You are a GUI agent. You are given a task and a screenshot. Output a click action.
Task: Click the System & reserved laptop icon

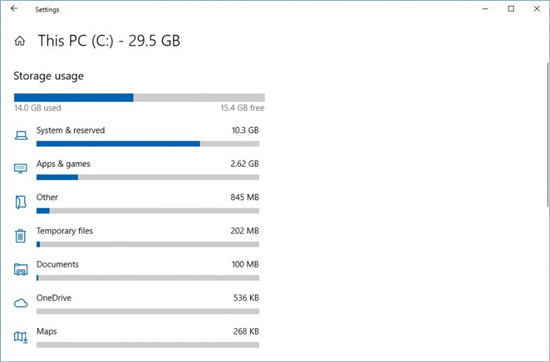pyautogui.click(x=21, y=135)
